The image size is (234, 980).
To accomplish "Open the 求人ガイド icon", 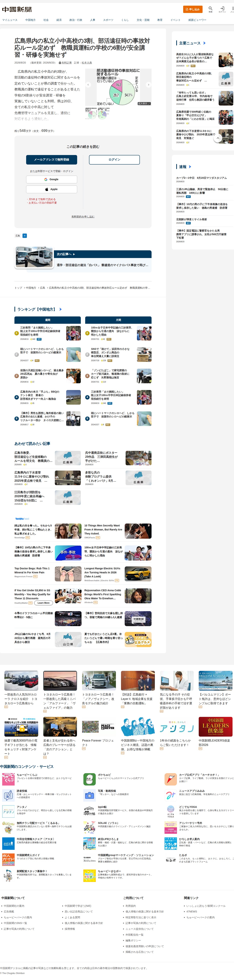I will 8,859.
